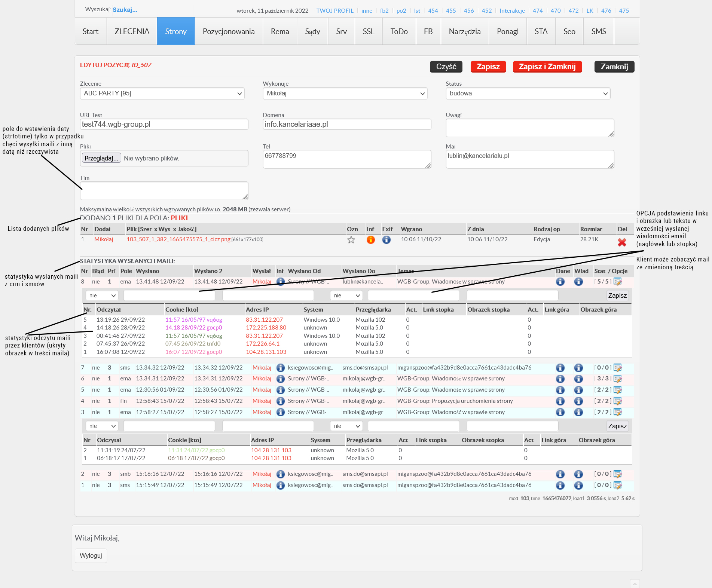712x588 pixels.
Task: Click the Inf. icon in mail row 4
Action: pyautogui.click(x=281, y=401)
